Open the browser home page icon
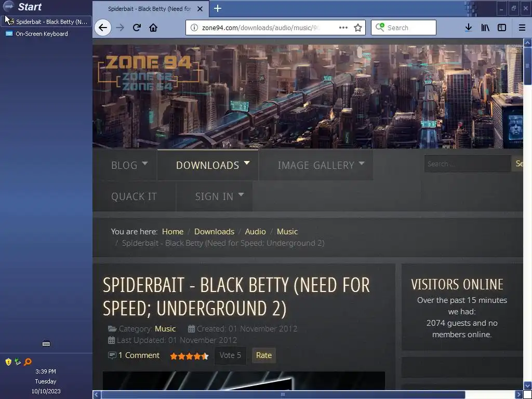This screenshot has width=532, height=399. (153, 28)
